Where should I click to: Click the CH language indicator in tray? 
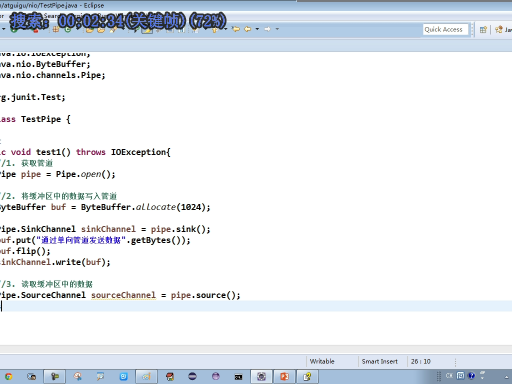tap(449, 376)
